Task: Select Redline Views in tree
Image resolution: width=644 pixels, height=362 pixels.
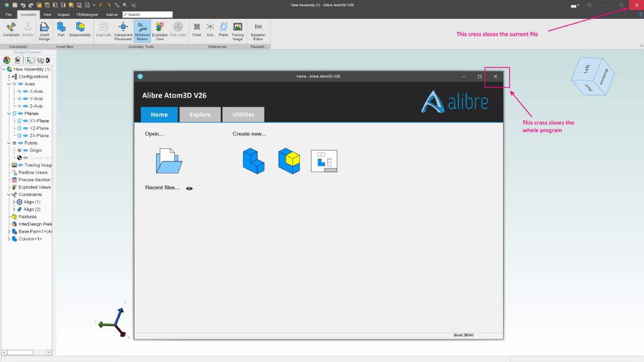Action: pos(33,172)
